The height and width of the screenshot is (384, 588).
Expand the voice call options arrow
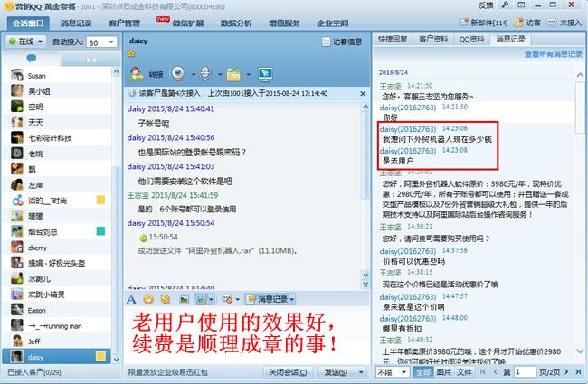click(x=220, y=75)
